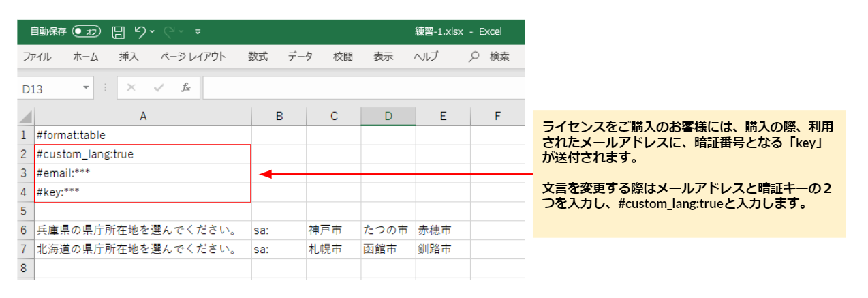This screenshot has height=298, width=868.
Task: Click inside the formula bar input
Action: point(363,88)
